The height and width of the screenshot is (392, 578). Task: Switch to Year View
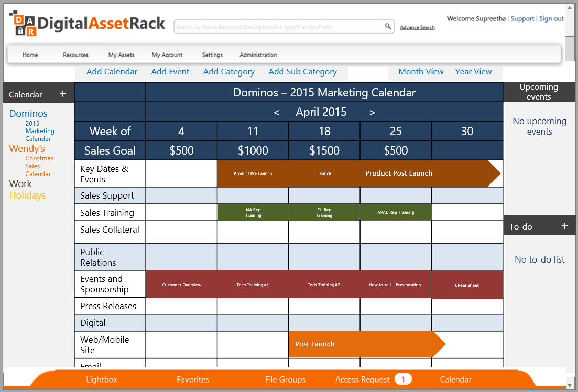tap(473, 72)
